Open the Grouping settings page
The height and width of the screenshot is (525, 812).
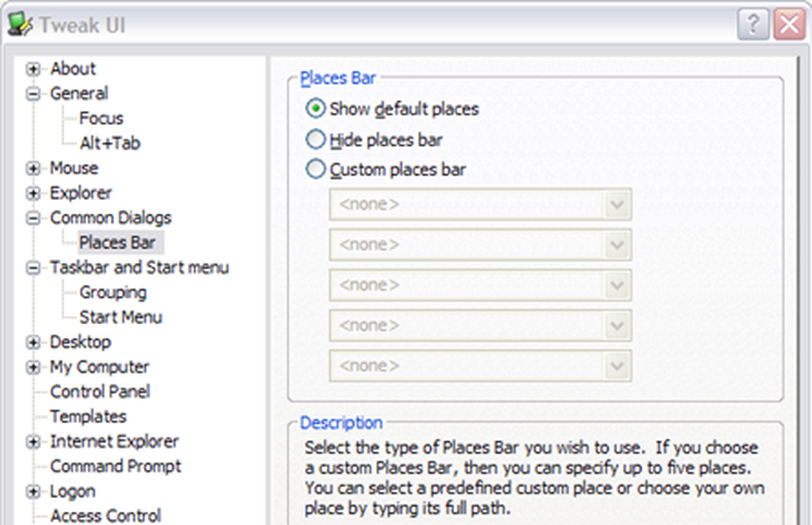pyautogui.click(x=113, y=293)
